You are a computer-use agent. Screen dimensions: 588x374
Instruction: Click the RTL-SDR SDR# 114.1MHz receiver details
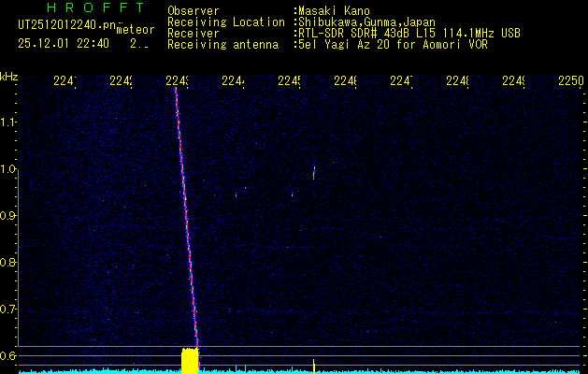(409, 34)
